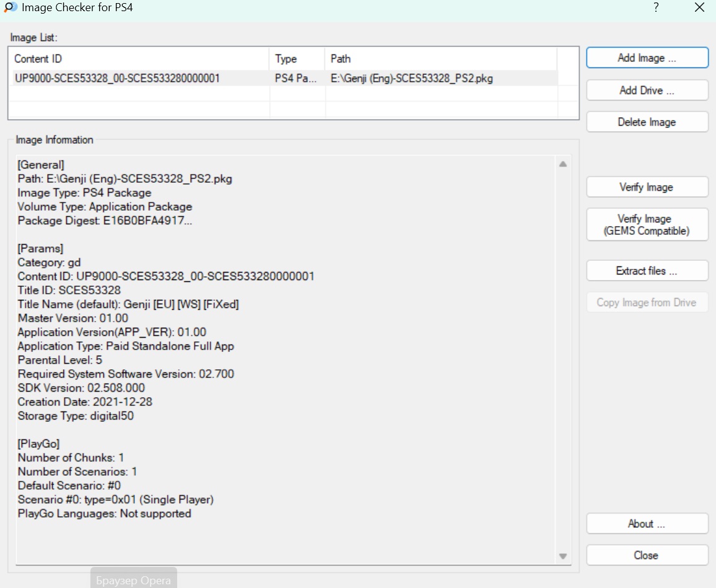The width and height of the screenshot is (716, 588).
Task: Sort by the Type column header
Action: click(x=297, y=59)
